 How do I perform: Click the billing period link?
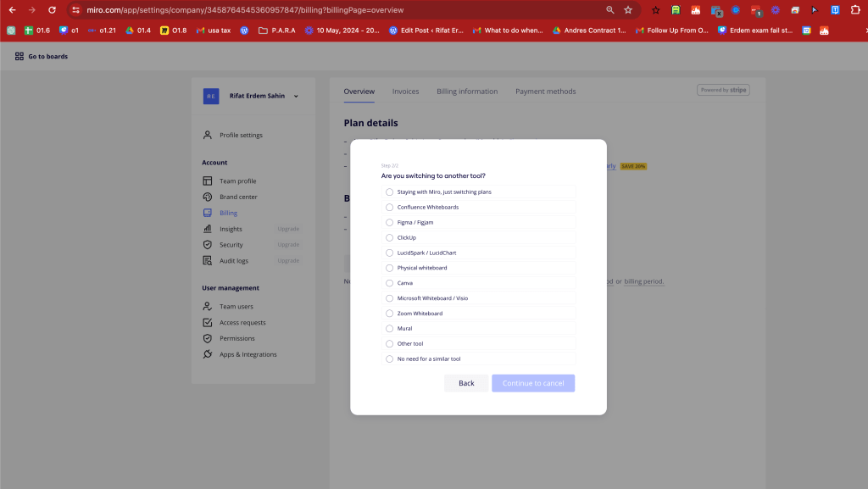coord(644,281)
